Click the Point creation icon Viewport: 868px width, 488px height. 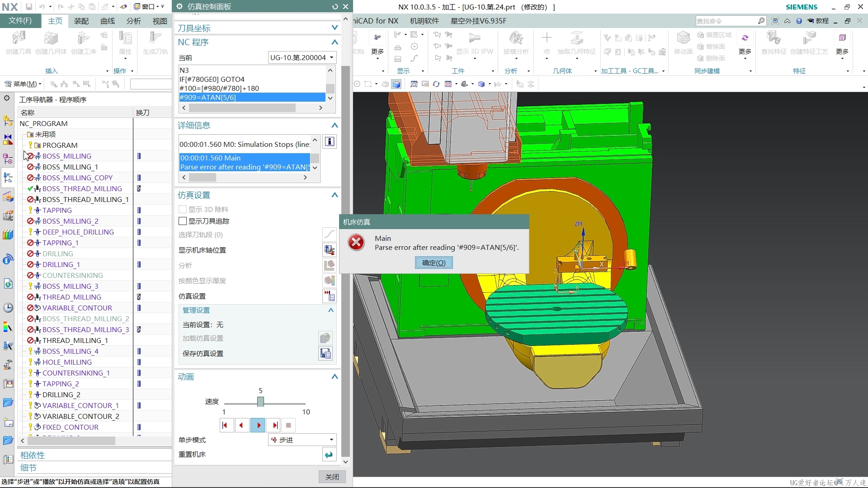547,42
